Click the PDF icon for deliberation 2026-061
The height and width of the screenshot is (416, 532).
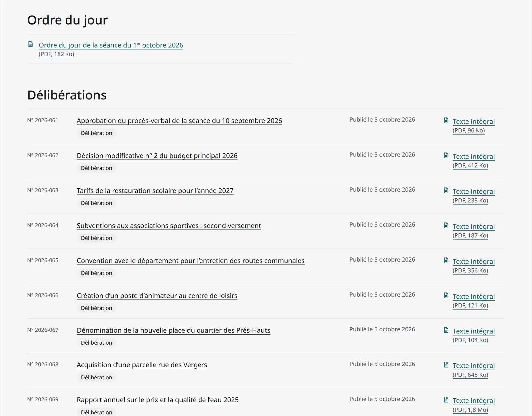coord(446,120)
